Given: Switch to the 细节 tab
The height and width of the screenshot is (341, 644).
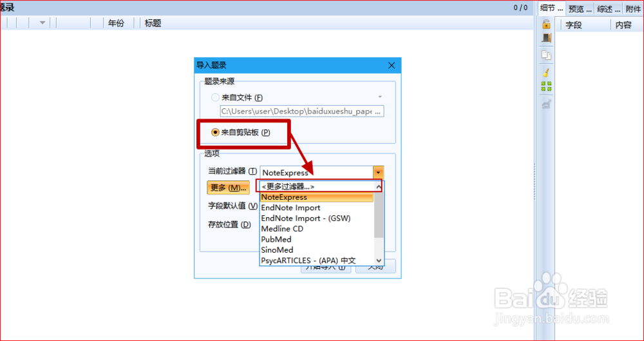Looking at the screenshot, I should point(552,8).
